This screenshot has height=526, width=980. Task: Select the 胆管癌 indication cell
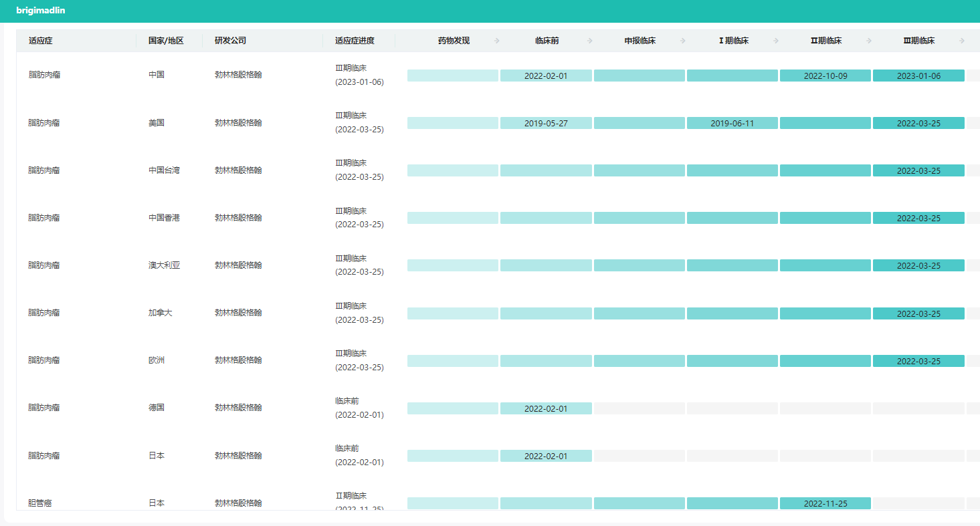[x=39, y=503]
